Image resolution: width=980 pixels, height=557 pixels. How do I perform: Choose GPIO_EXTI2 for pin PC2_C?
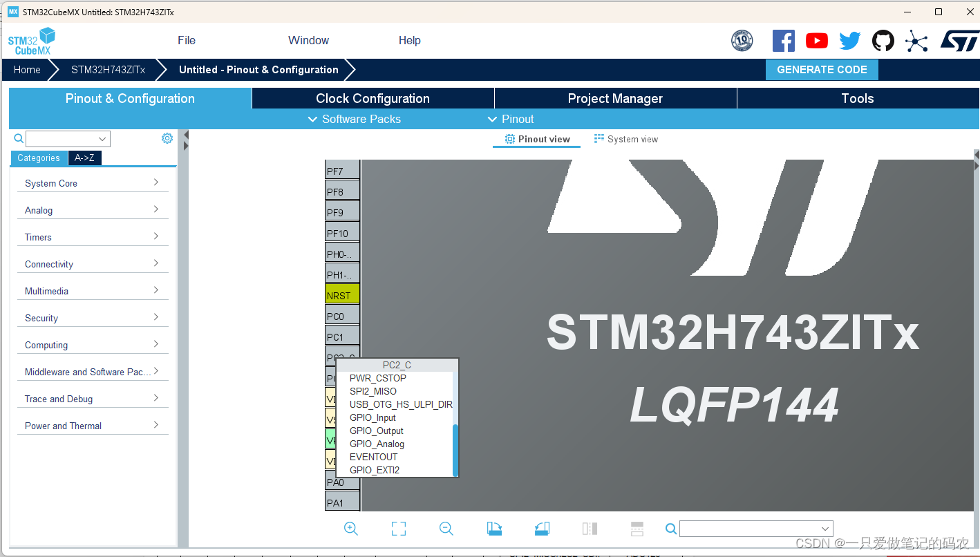coord(394,470)
